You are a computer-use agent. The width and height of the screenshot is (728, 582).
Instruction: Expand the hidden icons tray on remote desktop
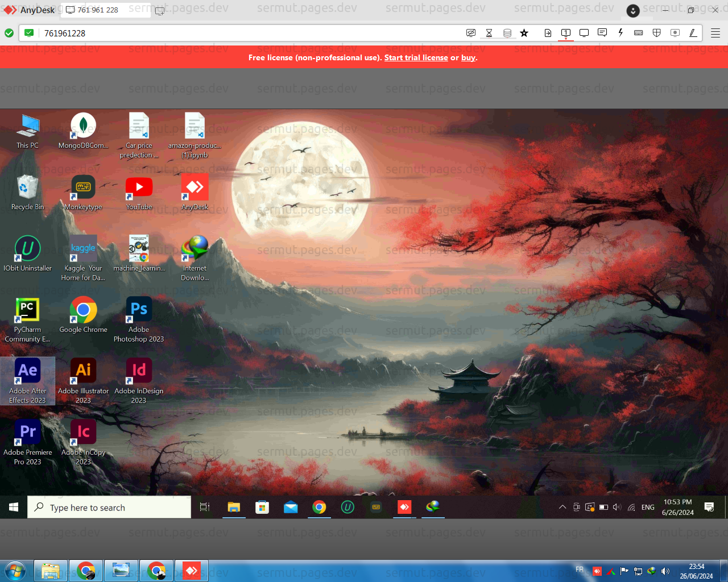[x=562, y=507]
